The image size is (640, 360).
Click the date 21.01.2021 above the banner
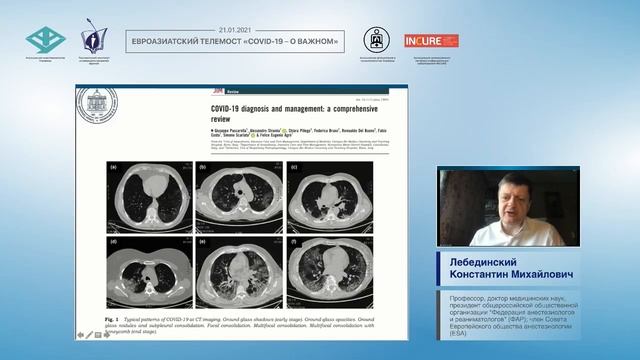(235, 30)
